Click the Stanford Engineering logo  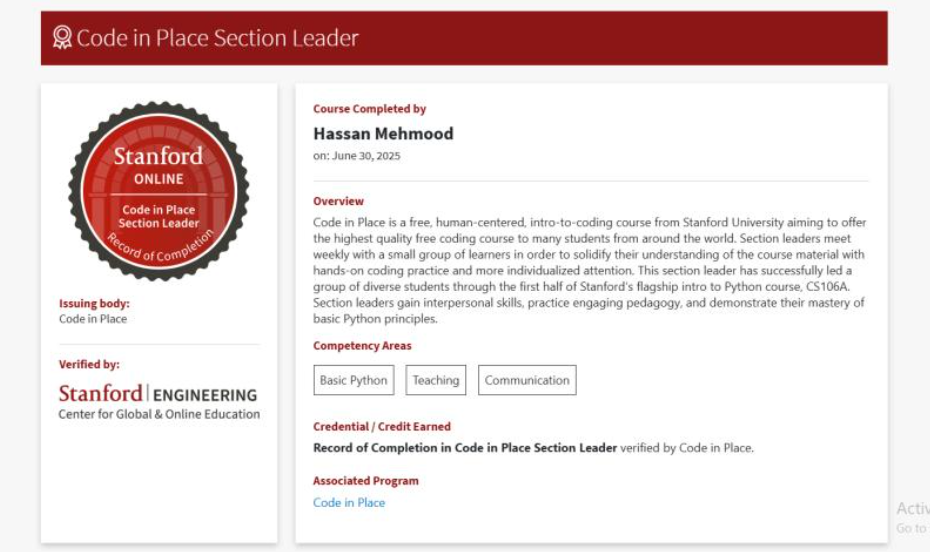[158, 394]
